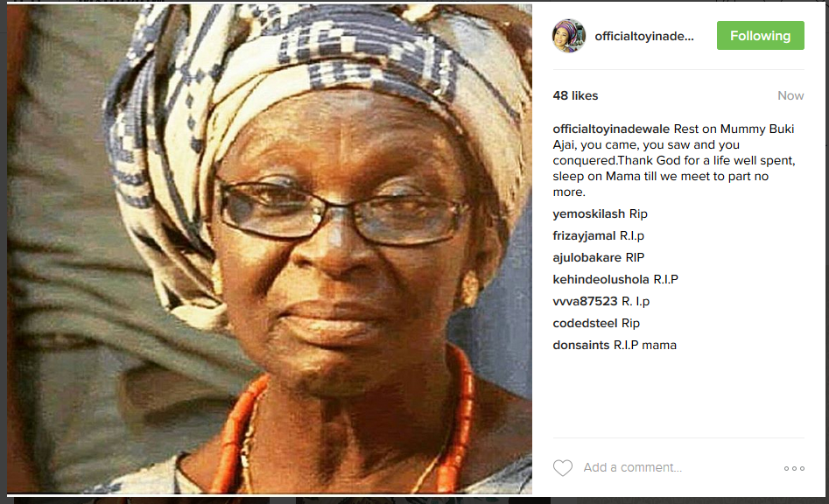
Task: Open officialtoyinadewale link in caption
Action: (611, 129)
